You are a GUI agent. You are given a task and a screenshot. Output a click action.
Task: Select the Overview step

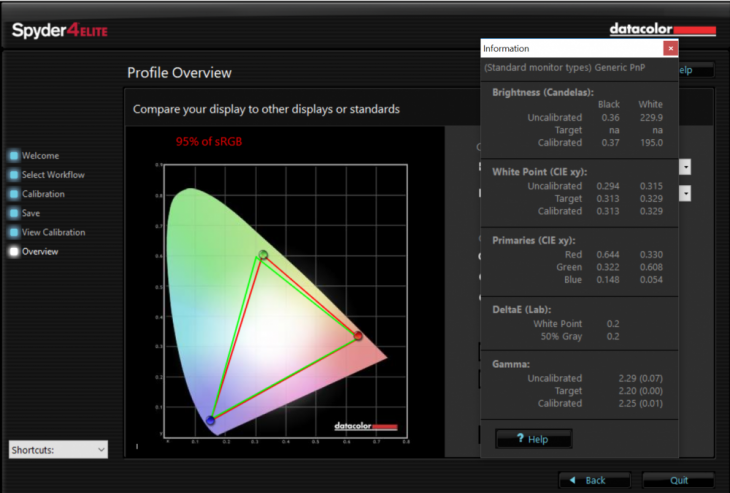click(40, 251)
